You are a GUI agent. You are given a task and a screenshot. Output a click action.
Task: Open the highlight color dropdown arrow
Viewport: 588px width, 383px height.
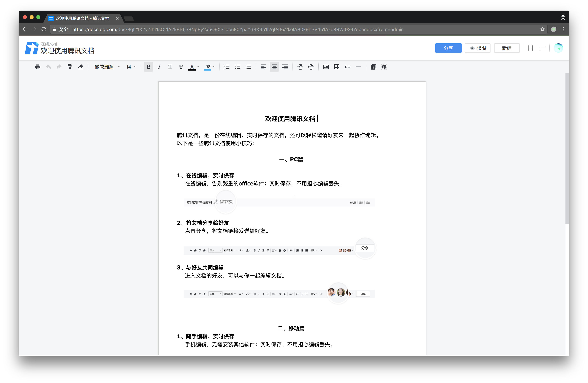coord(214,67)
